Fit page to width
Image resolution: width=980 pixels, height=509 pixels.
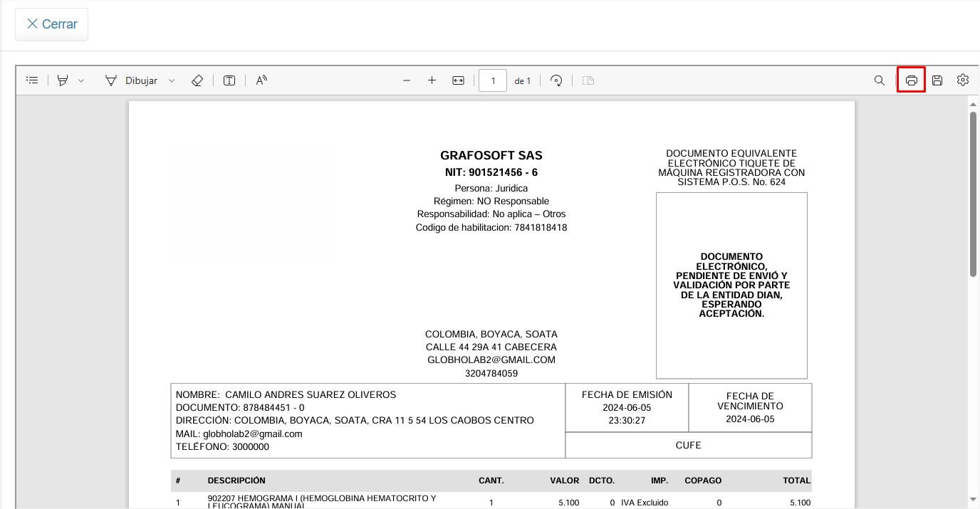[x=458, y=80]
